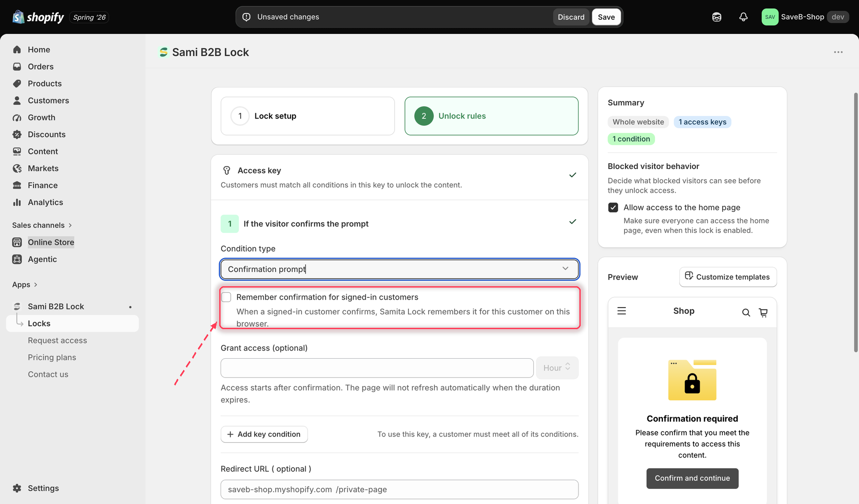Click the Orders inbox icon
This screenshot has height=504, width=859.
(17, 67)
